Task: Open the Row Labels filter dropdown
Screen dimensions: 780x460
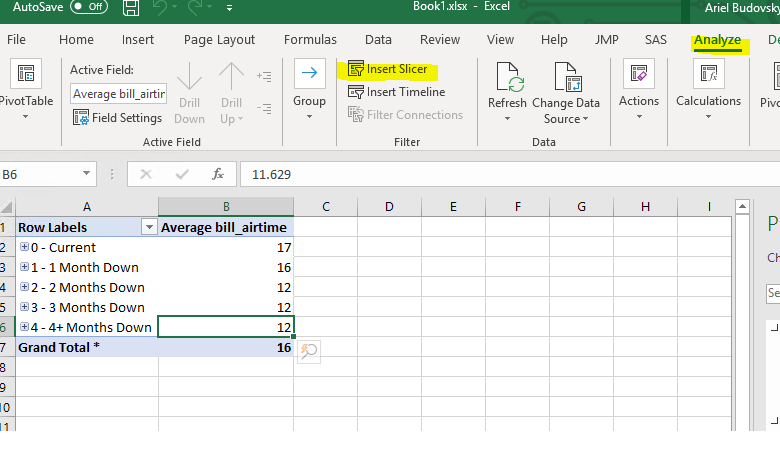Action: [x=149, y=228]
